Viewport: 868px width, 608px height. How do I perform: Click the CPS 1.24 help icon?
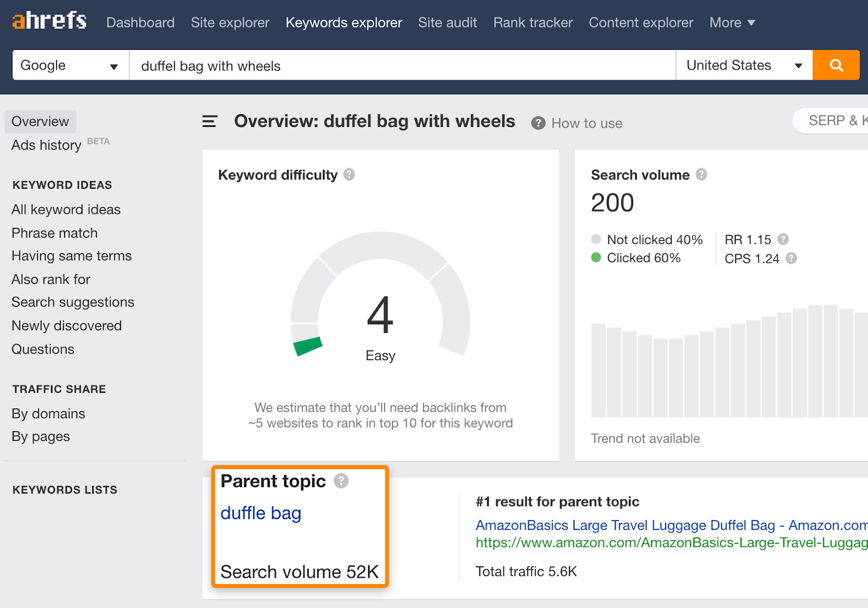click(792, 258)
